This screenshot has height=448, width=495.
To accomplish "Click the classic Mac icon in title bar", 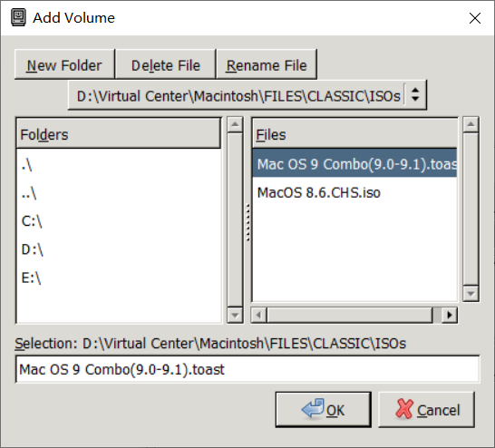I will tap(18, 17).
